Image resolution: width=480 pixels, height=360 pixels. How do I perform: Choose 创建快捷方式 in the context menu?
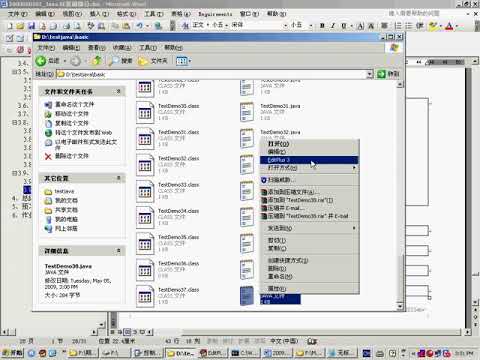point(309,260)
